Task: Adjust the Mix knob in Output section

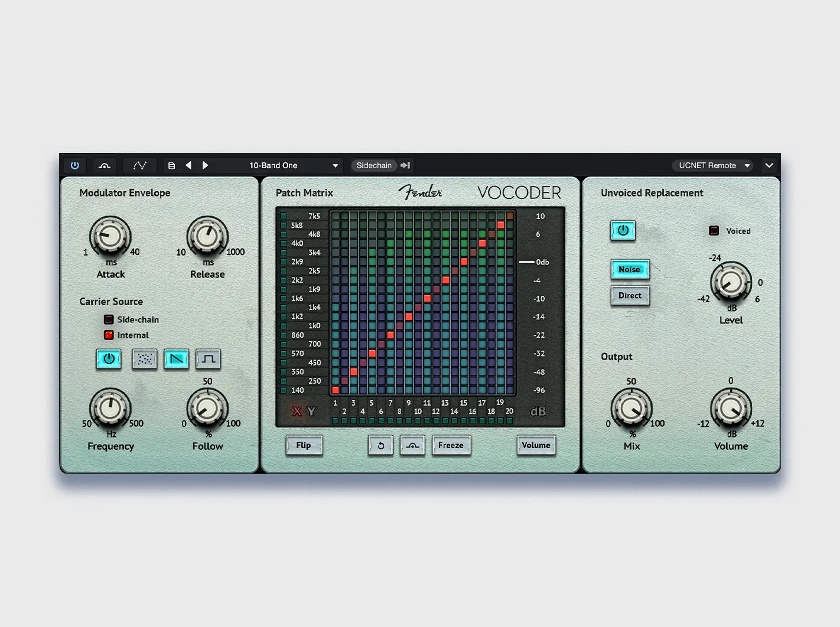Action: click(631, 409)
